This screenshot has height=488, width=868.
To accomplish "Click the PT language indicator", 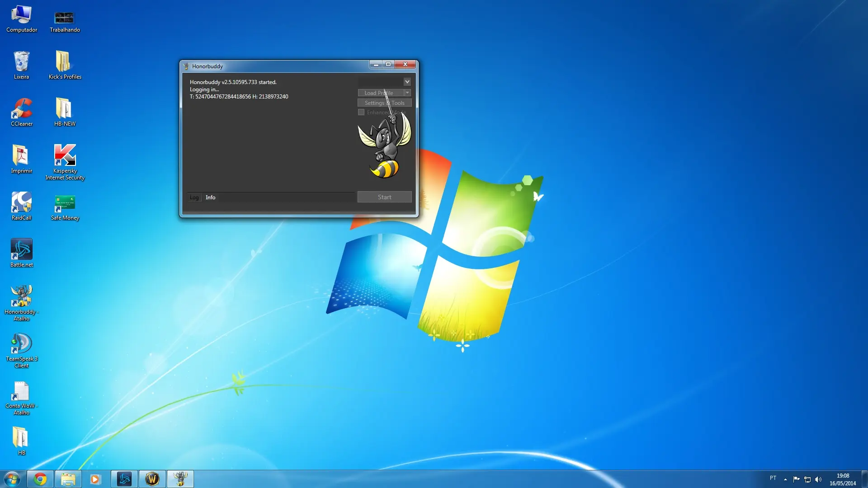I will tap(773, 478).
